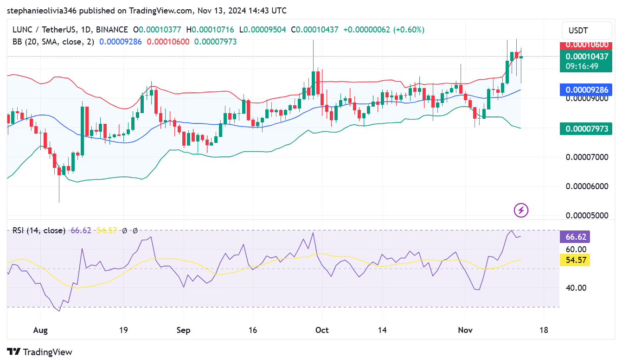Click the purple lightning bolt icon
622x364 pixels.
tap(521, 211)
